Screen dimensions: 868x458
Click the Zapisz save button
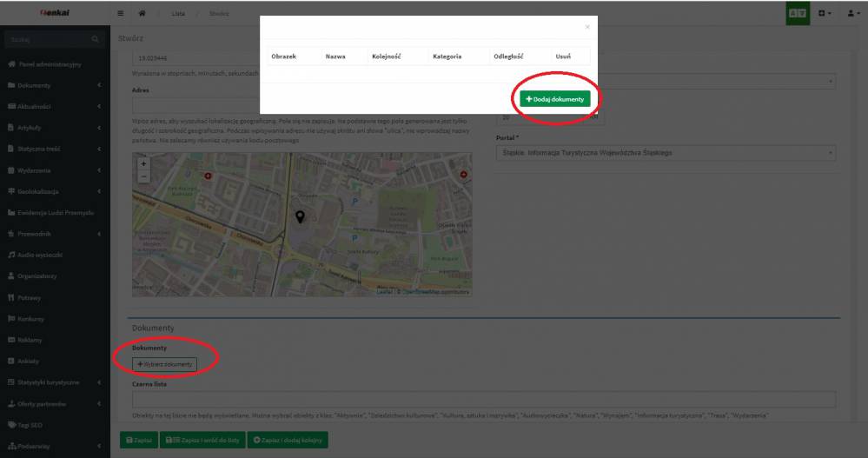point(136,441)
